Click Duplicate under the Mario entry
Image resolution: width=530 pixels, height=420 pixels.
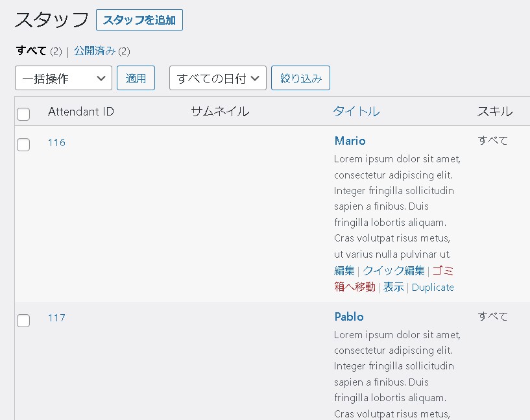[x=433, y=287]
